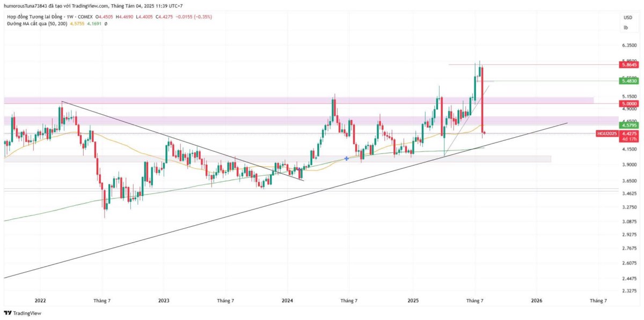Click the TradingView logo in bottom-left corner
This screenshot has height=320, width=644.
tap(23, 313)
